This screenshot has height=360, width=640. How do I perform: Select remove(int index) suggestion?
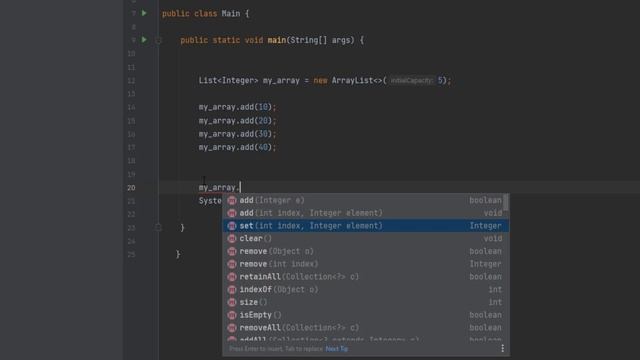tap(366, 264)
